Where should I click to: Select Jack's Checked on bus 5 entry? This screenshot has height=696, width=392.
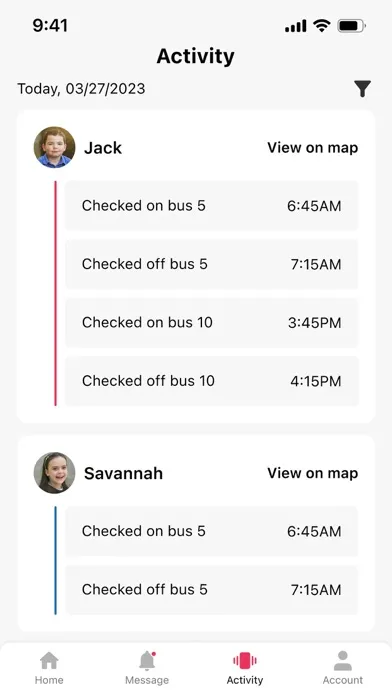tap(212, 206)
